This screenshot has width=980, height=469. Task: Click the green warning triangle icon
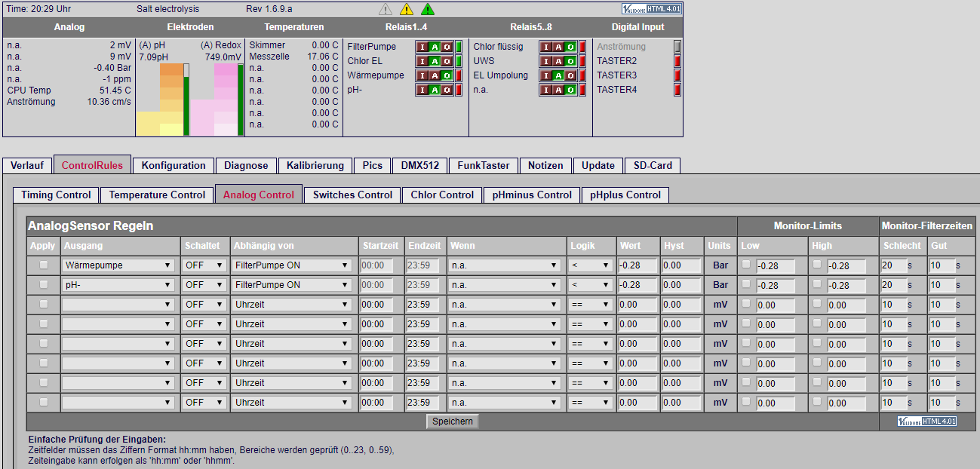coord(428,9)
